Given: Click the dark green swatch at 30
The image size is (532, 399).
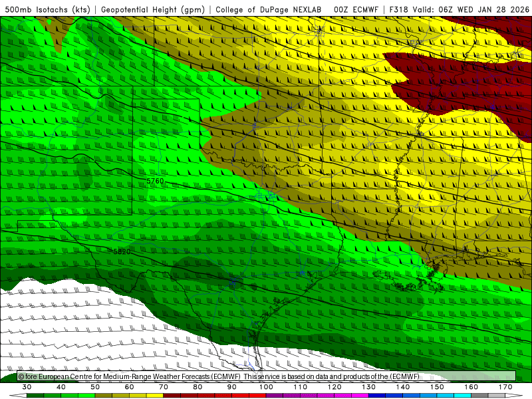Looking at the screenshot, I should tap(35, 396).
